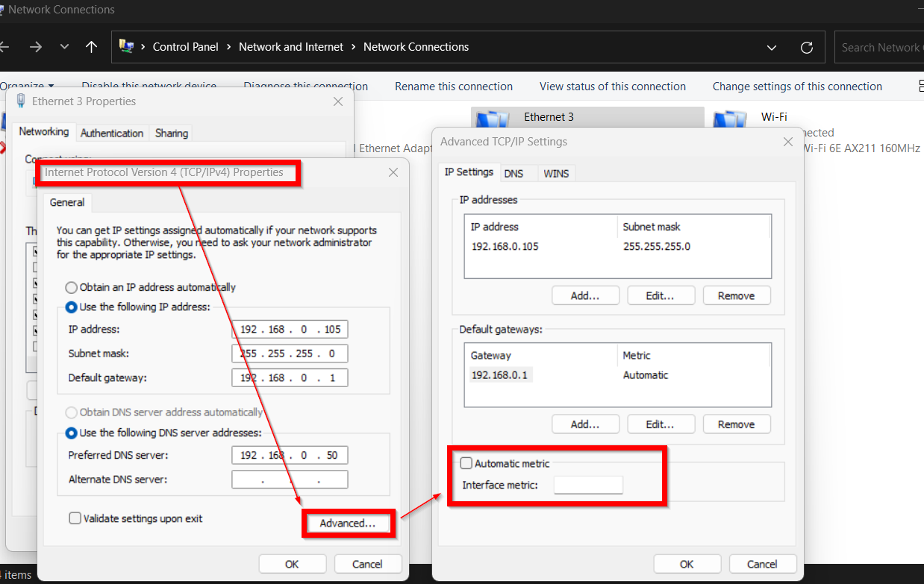
Task: Select IP address 192.168.0.105 list entry
Action: pyautogui.click(x=505, y=246)
